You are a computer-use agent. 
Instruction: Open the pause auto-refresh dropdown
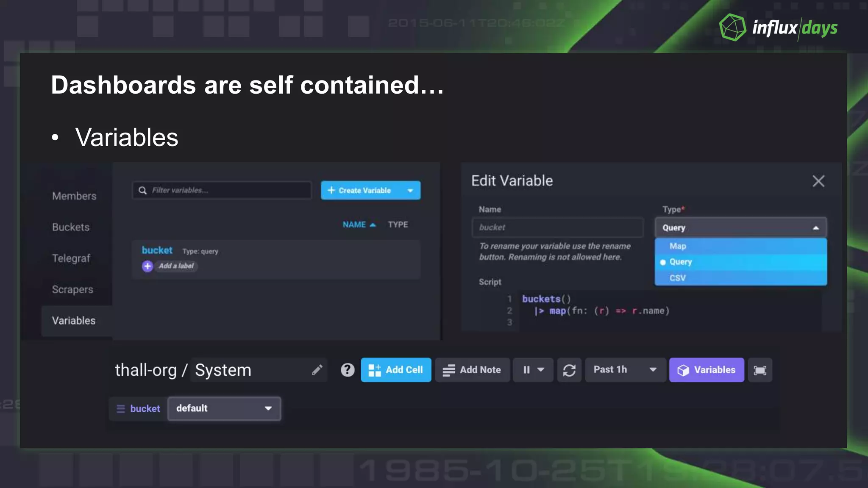click(533, 370)
